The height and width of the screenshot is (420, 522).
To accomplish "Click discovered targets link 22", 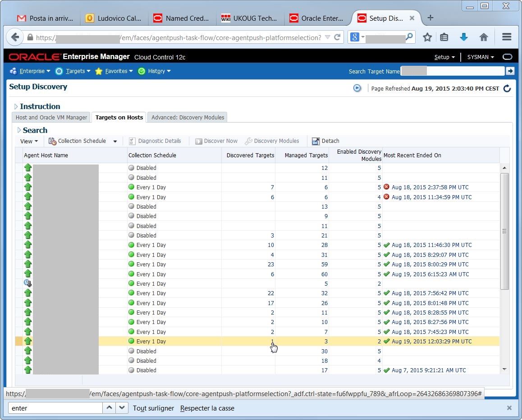I will [x=270, y=293].
